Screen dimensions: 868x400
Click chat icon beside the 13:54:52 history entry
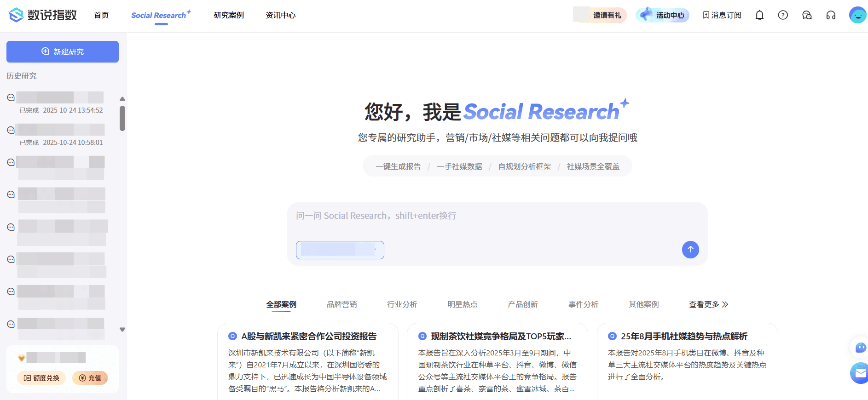pyautogui.click(x=11, y=97)
